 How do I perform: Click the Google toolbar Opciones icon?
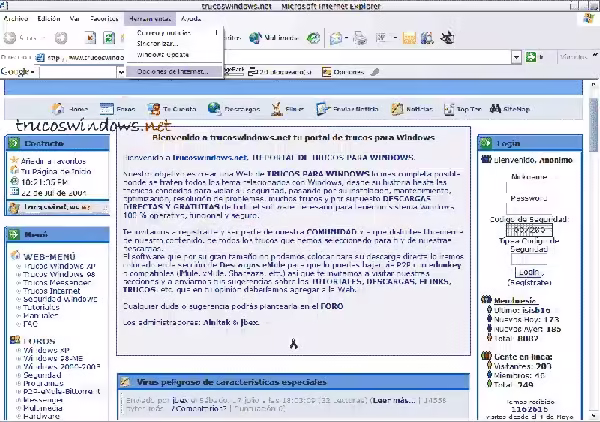click(326, 72)
